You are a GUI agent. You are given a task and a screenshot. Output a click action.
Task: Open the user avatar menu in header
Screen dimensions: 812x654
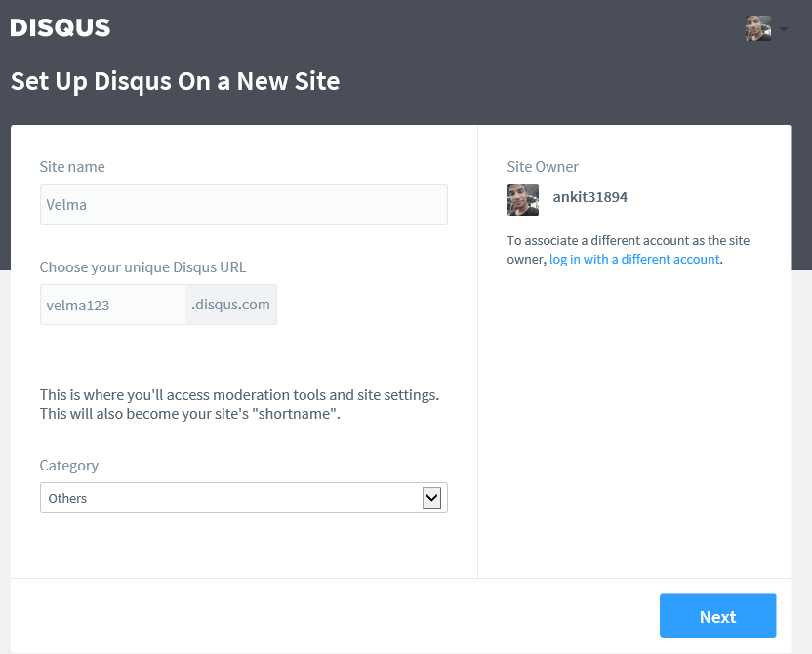tap(758, 28)
